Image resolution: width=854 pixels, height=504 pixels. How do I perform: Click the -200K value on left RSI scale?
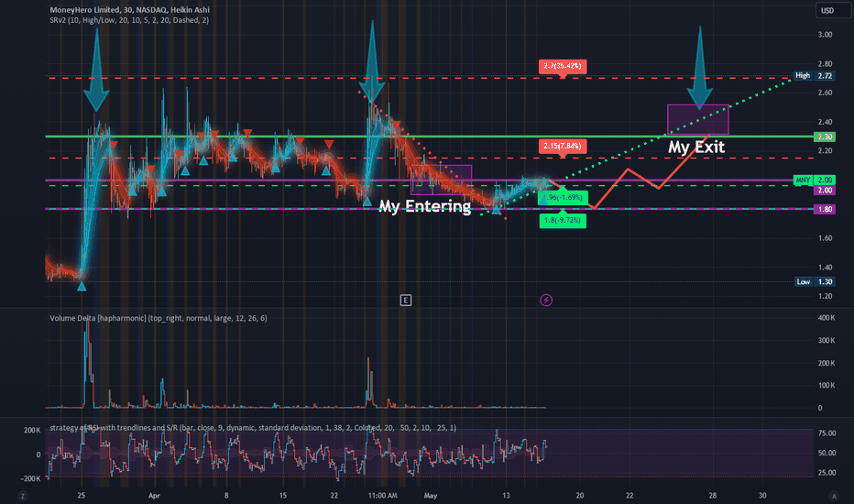click(x=31, y=479)
